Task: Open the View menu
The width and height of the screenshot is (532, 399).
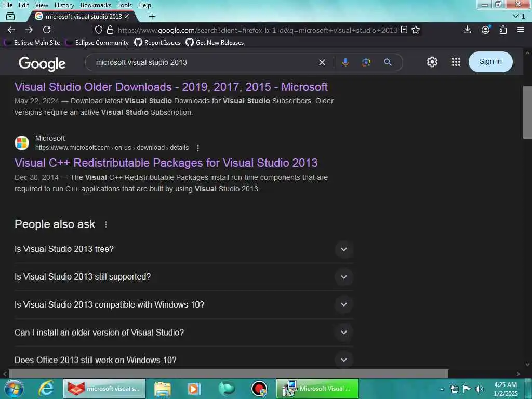Action: tap(42, 5)
